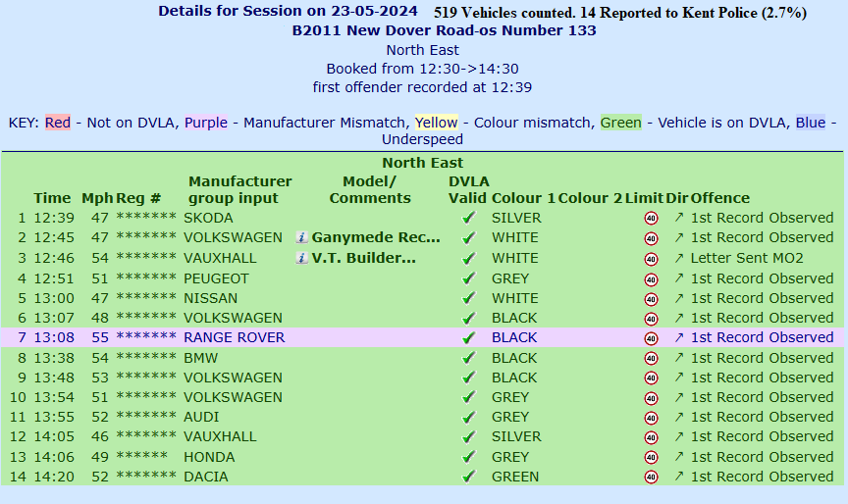
Task: Click the Reg # column header
Action: (138, 198)
